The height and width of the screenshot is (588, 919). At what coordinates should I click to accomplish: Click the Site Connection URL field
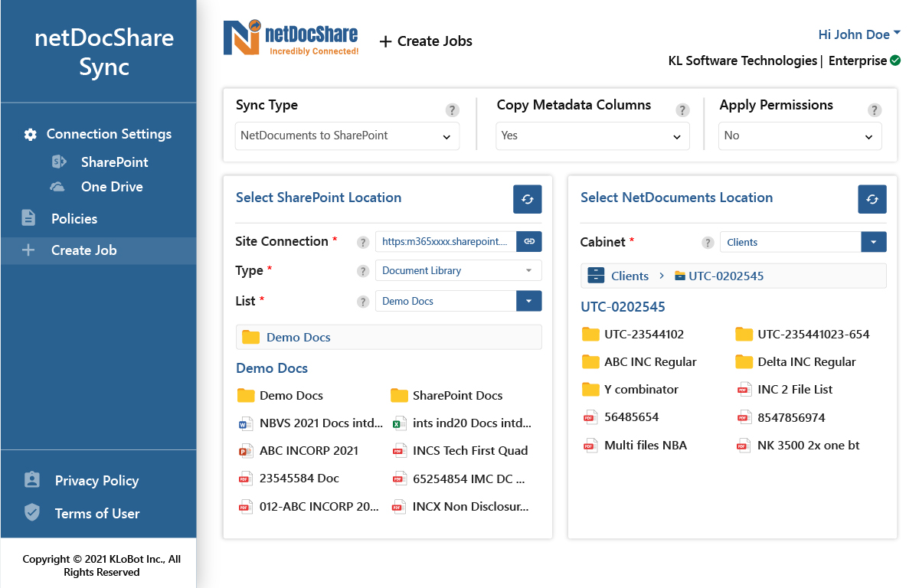click(446, 241)
